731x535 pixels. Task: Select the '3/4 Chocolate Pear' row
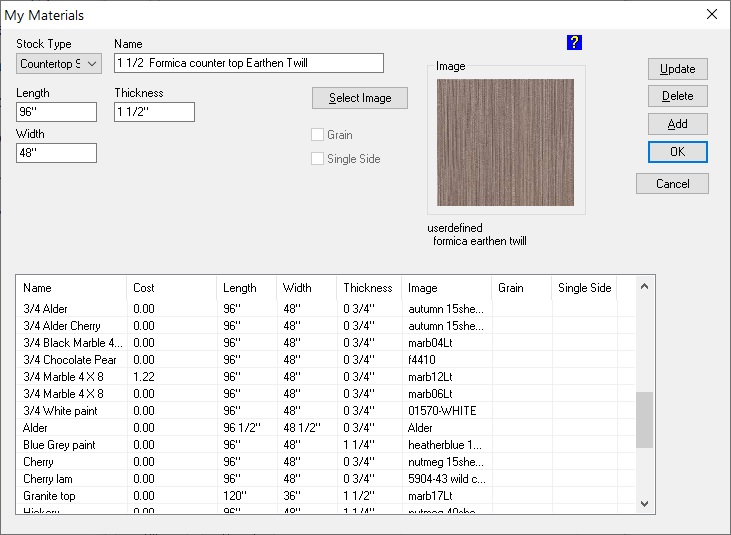[x=325, y=360]
